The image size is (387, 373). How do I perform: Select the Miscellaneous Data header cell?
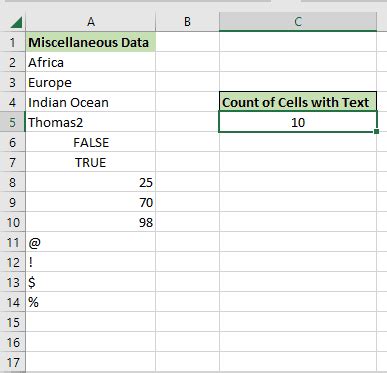(x=91, y=42)
